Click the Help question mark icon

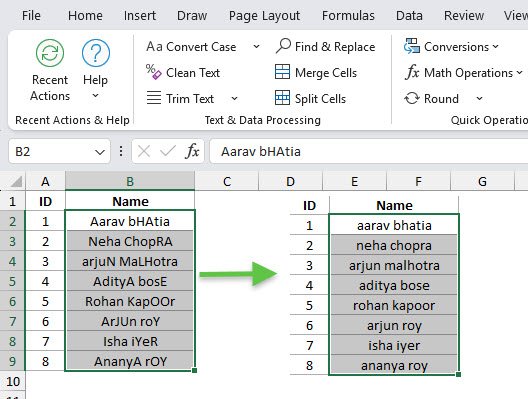(96, 53)
